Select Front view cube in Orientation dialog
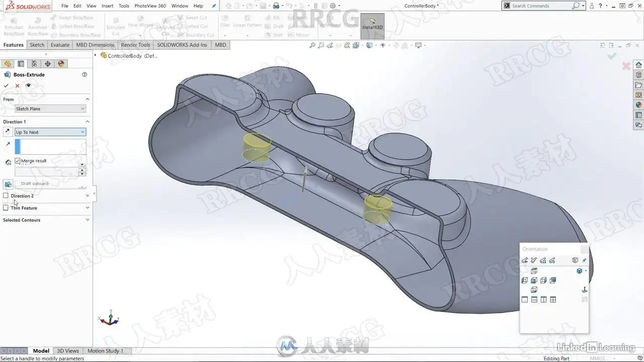Image resolution: width=644 pixels, height=362 pixels. click(x=534, y=281)
